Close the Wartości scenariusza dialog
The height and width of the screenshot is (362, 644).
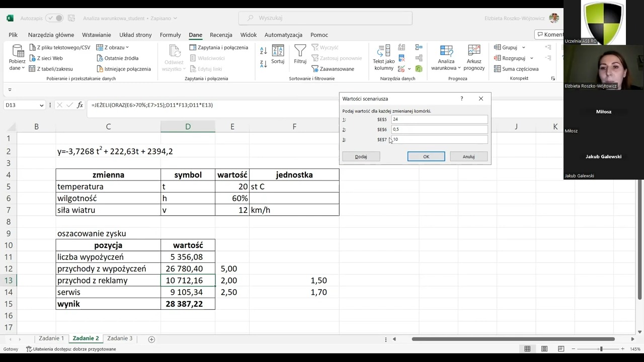pos(481,99)
